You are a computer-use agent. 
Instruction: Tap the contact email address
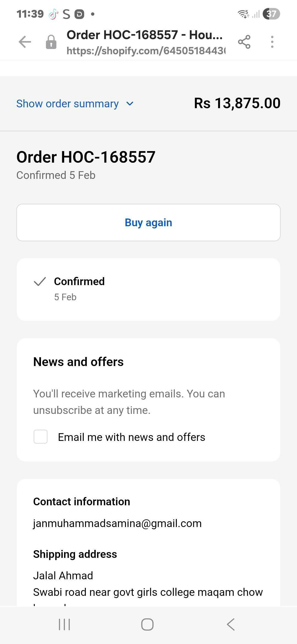click(117, 523)
